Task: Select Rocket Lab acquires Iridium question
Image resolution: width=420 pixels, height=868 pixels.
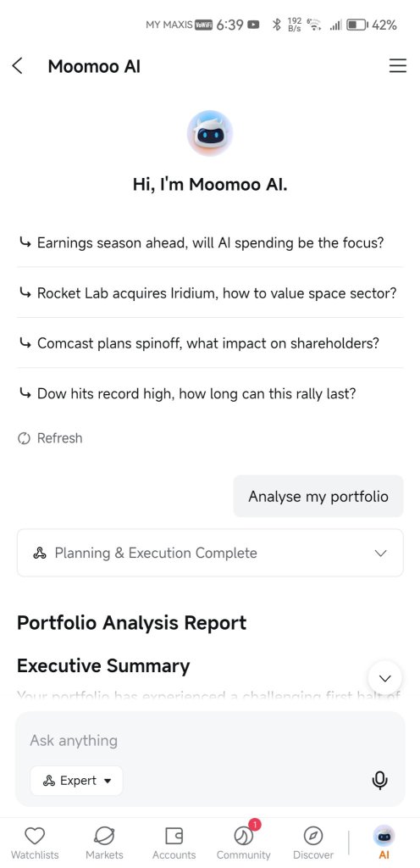Action: coord(210,292)
